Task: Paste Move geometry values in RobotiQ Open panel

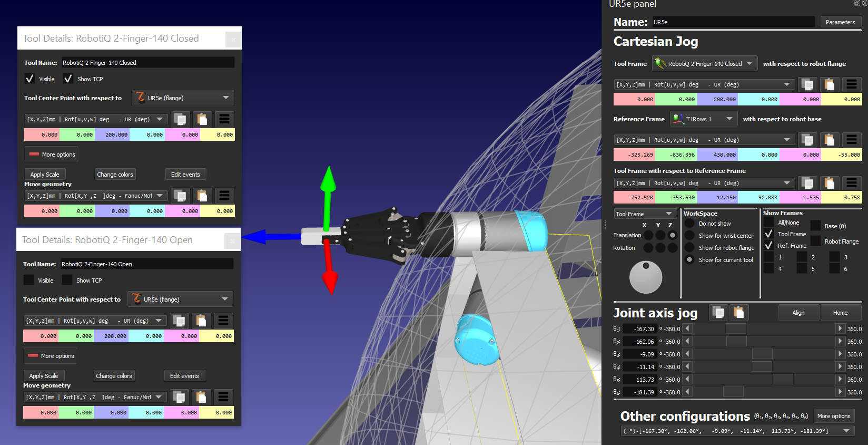Action: click(x=201, y=397)
